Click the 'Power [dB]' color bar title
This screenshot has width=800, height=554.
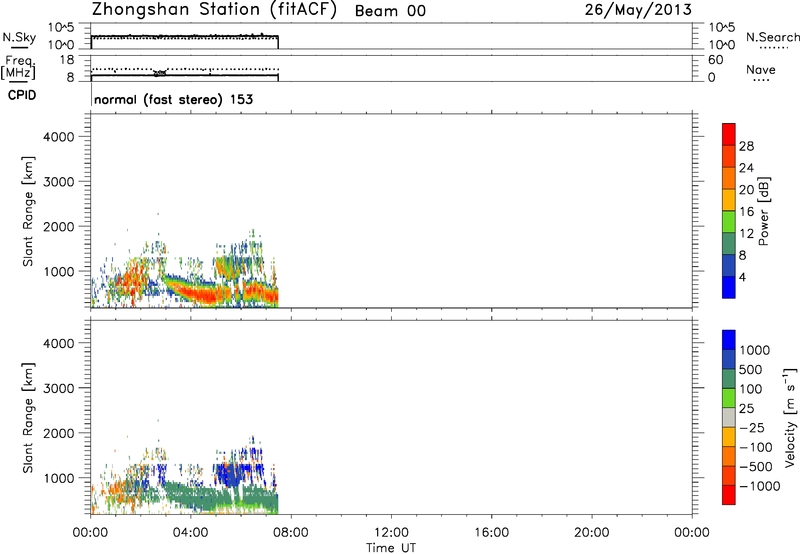click(x=764, y=211)
